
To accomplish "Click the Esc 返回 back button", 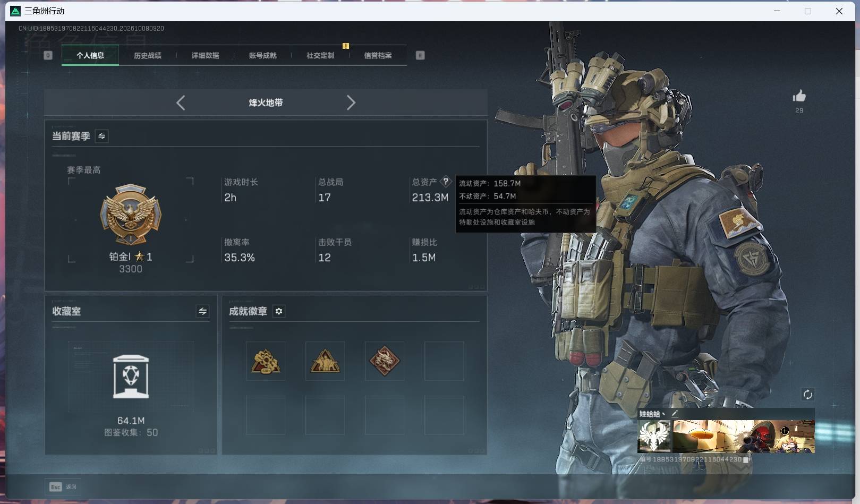I will [x=63, y=486].
